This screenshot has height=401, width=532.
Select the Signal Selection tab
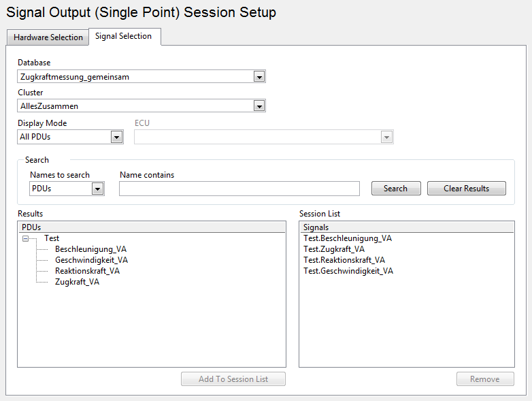click(123, 36)
